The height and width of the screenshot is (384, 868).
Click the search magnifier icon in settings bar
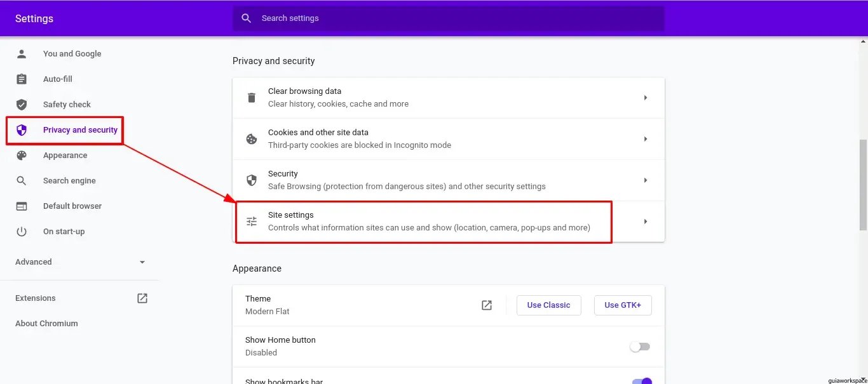[x=247, y=18]
